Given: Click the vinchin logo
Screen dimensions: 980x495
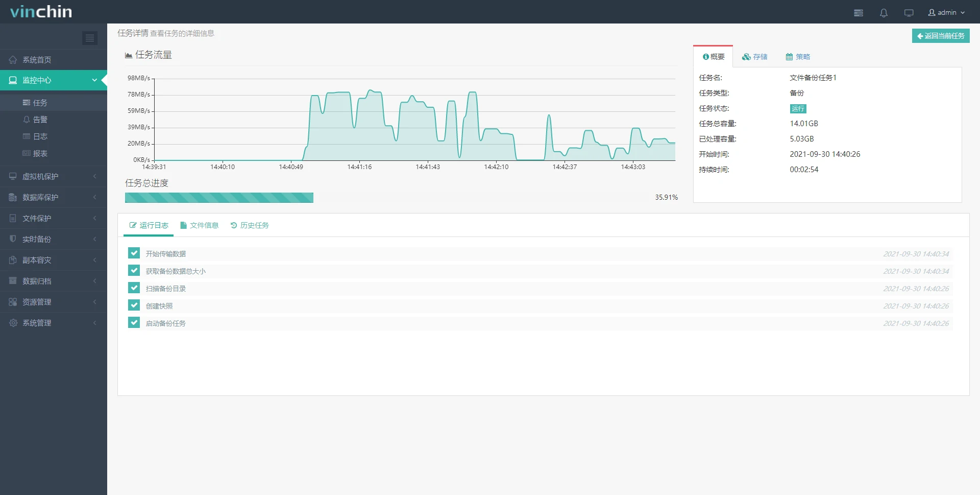Looking at the screenshot, I should click(x=41, y=12).
